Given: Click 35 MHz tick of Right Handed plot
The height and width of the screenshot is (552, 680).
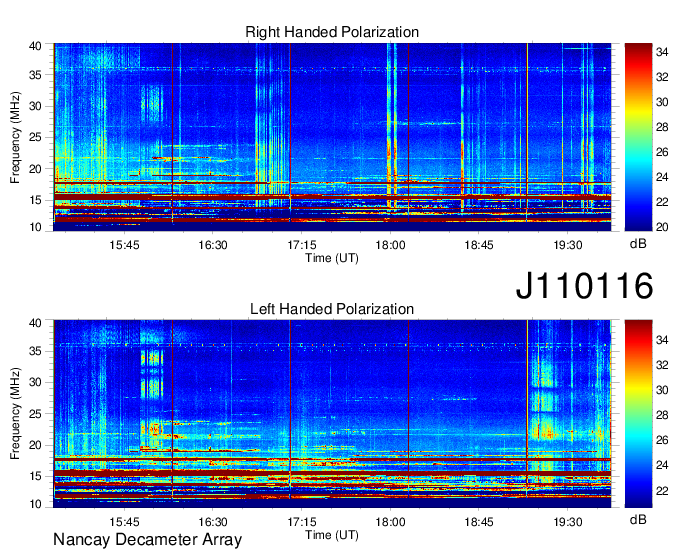Looking at the screenshot, I should point(35,75).
